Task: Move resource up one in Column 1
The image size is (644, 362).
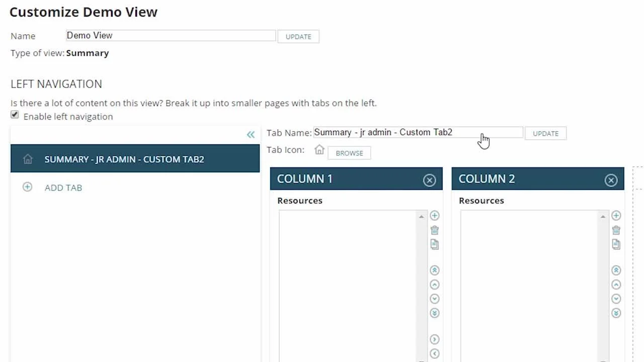Action: [x=435, y=285]
